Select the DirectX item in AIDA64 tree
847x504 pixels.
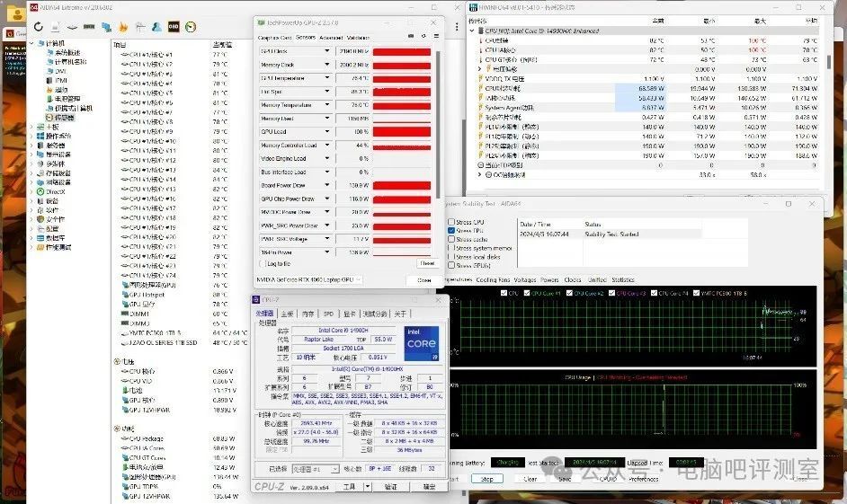[55, 191]
